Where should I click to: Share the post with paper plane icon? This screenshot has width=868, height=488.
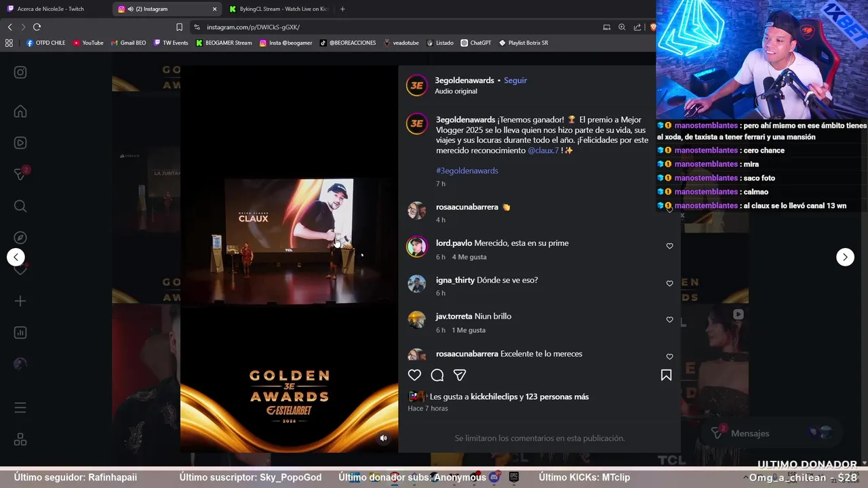click(460, 375)
